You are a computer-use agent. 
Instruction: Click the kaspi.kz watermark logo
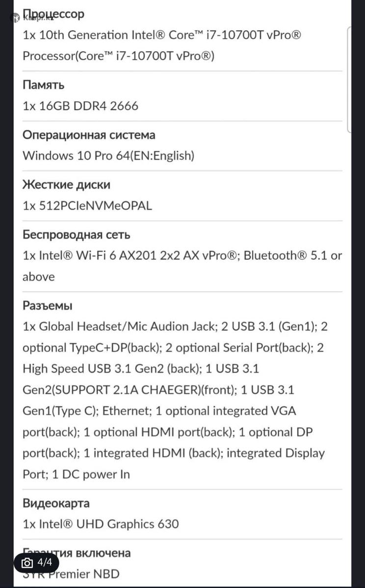pyautogui.click(x=29, y=17)
